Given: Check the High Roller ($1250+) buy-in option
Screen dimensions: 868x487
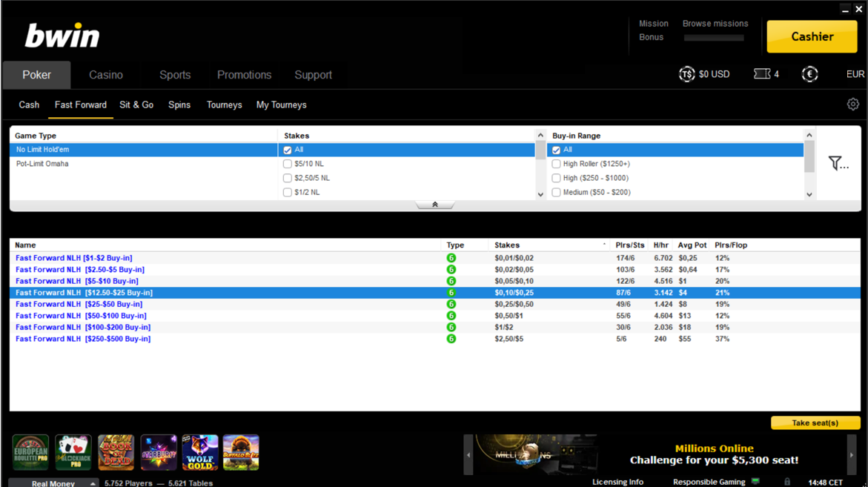Looking at the screenshot, I should point(556,164).
